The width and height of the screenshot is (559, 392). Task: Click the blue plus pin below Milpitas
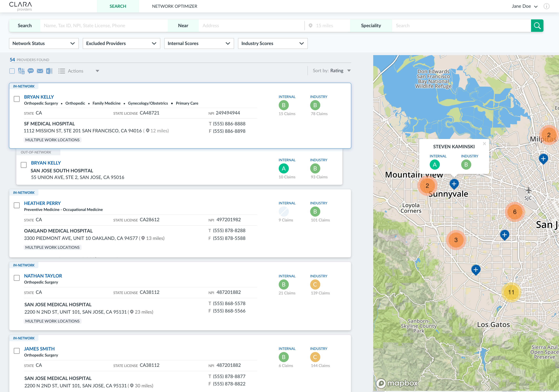pos(543,159)
